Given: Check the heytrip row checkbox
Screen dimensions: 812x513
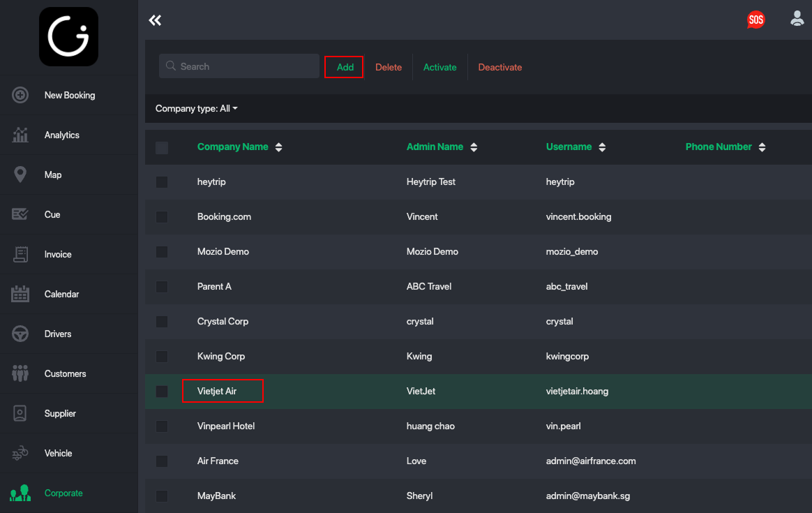Looking at the screenshot, I should [162, 182].
